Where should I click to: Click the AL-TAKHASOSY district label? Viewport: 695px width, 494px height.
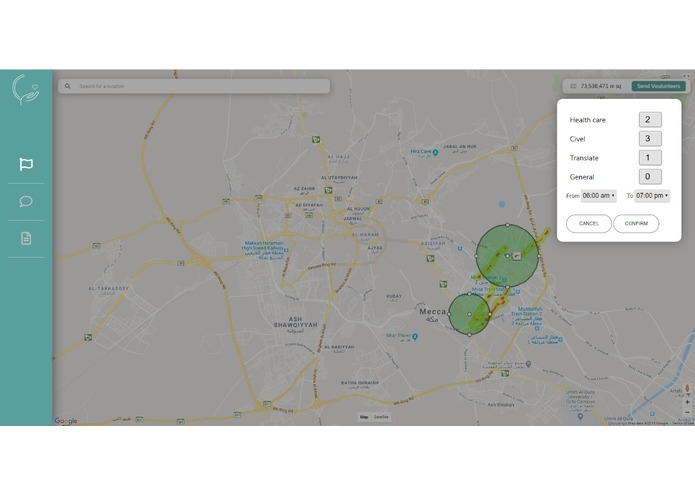click(109, 288)
